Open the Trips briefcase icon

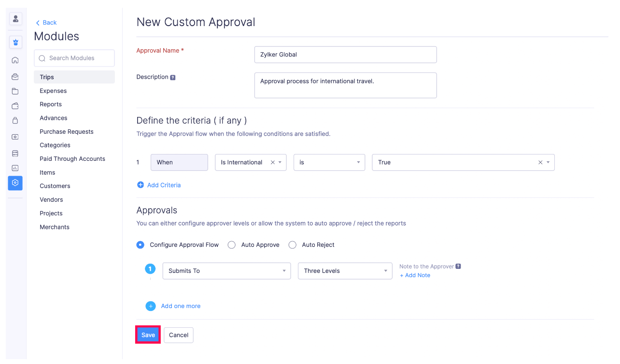(15, 76)
